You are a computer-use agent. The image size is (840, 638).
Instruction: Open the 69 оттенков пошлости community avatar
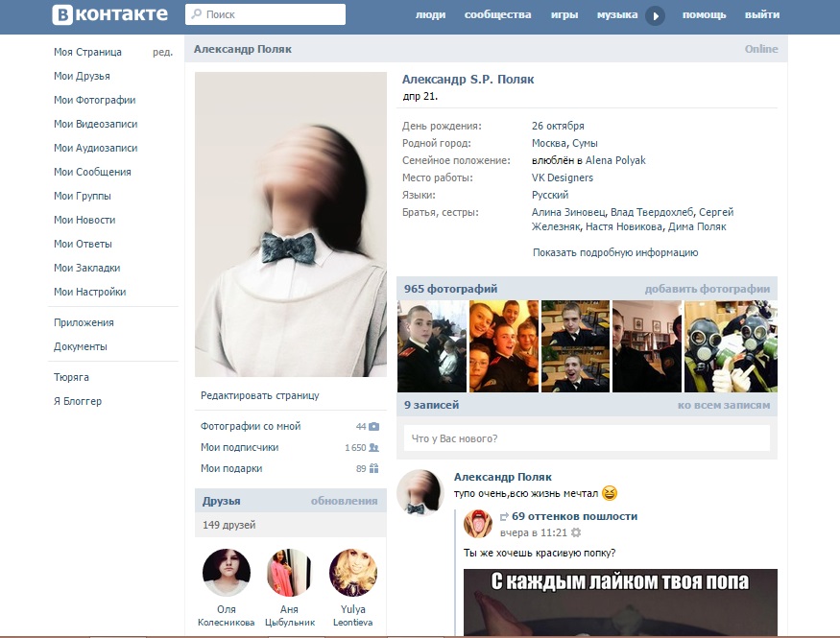pyautogui.click(x=477, y=523)
